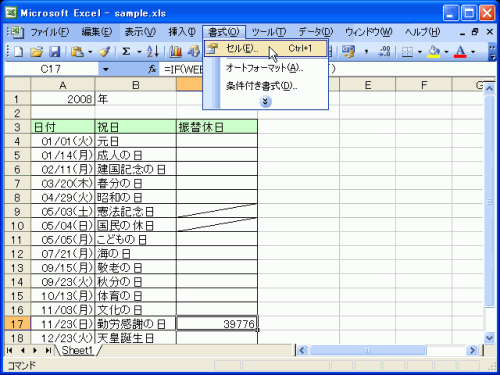Open the Name Box dropdown arrow
500x375 pixels.
[x=106, y=69]
